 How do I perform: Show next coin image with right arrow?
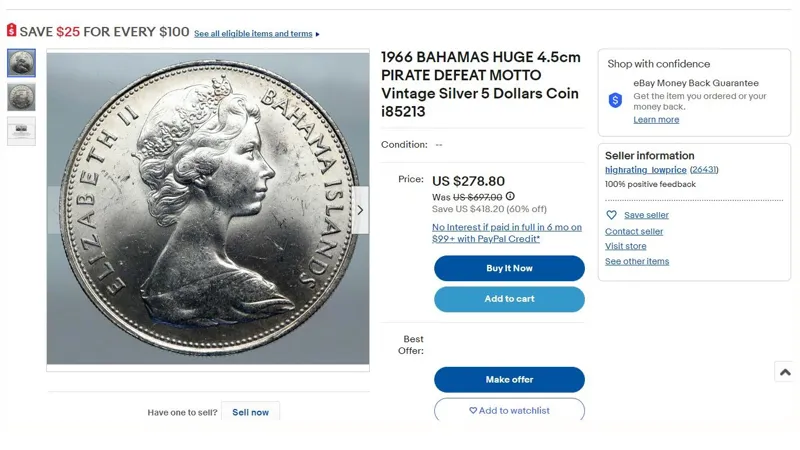[x=360, y=210]
